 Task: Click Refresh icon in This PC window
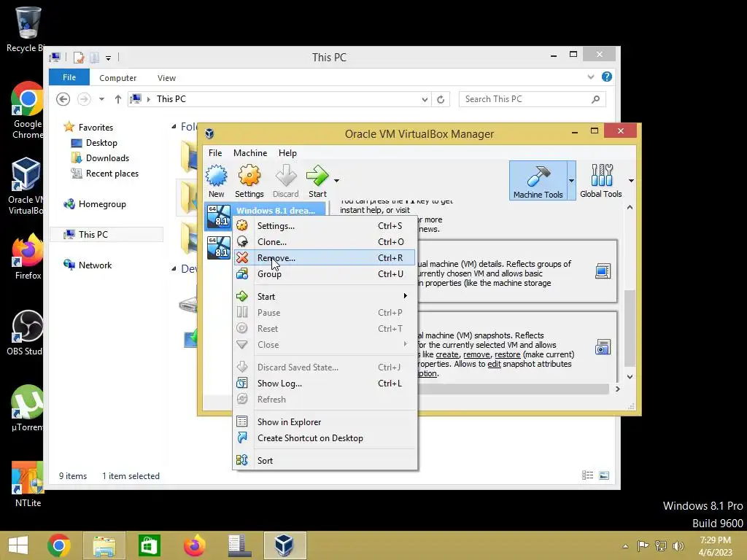click(x=441, y=99)
